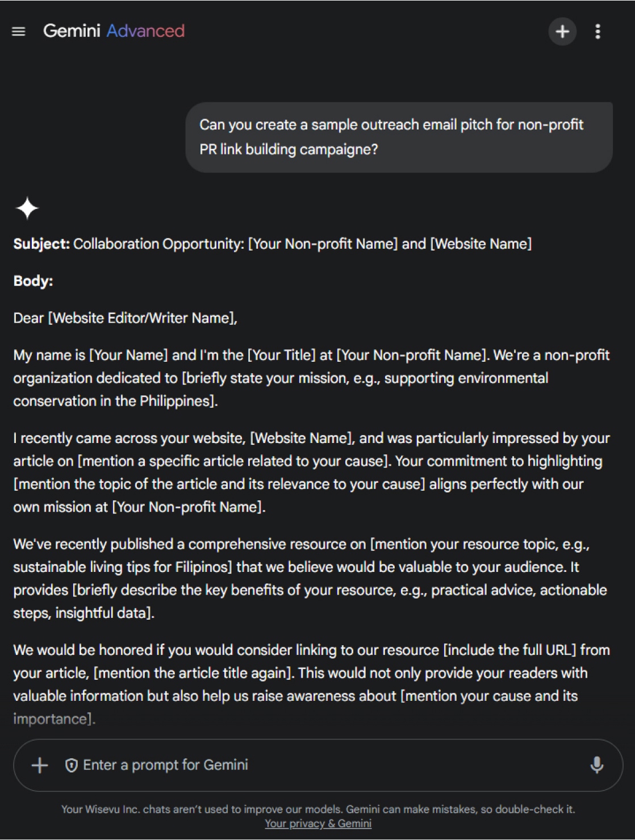Viewport: 635px width, 840px height.
Task: Open the 'Your privacy & Gemini' link
Action: coord(317,824)
